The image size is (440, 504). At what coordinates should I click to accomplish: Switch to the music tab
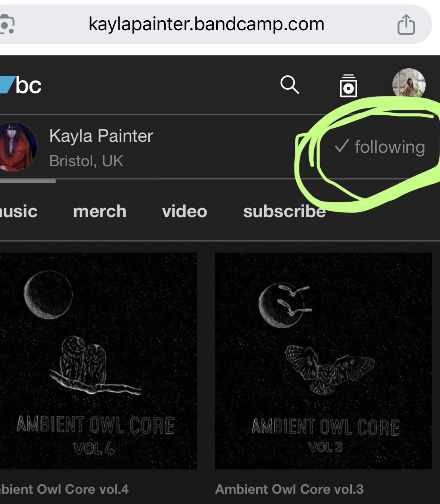click(18, 212)
